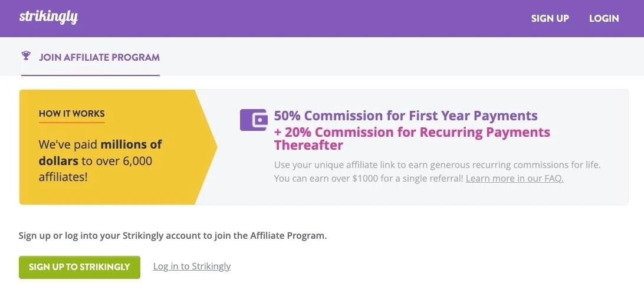Image resolution: width=644 pixels, height=296 pixels.
Task: Click the + 20% Commission for Recurring Payments line
Action: pos(412,131)
